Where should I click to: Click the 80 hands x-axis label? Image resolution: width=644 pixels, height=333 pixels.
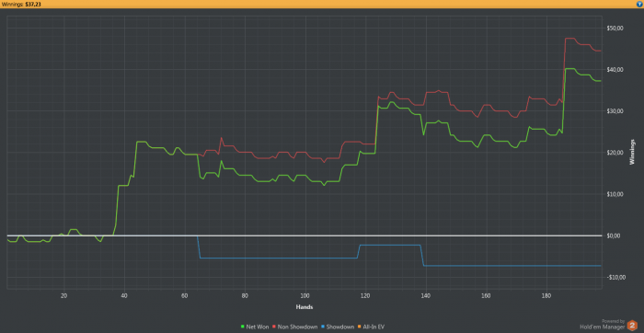point(245,295)
